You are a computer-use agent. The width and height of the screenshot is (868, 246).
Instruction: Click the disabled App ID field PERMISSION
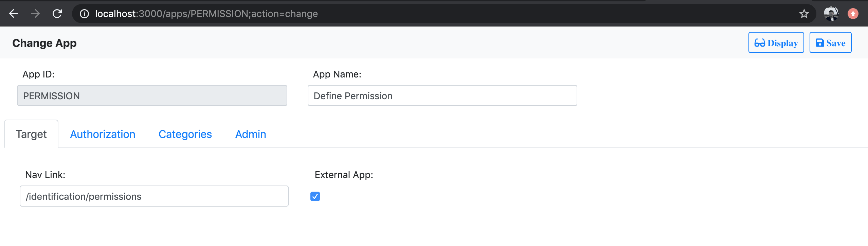point(152,95)
